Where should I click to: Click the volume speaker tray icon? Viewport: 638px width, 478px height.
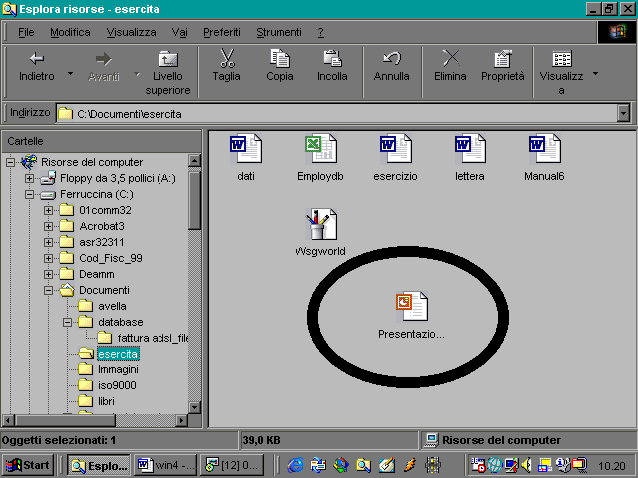(x=527, y=465)
